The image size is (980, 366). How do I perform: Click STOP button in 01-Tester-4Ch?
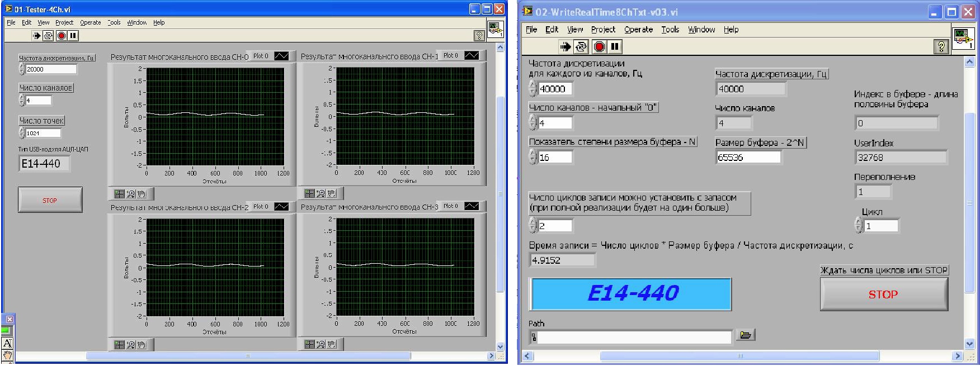pyautogui.click(x=50, y=200)
